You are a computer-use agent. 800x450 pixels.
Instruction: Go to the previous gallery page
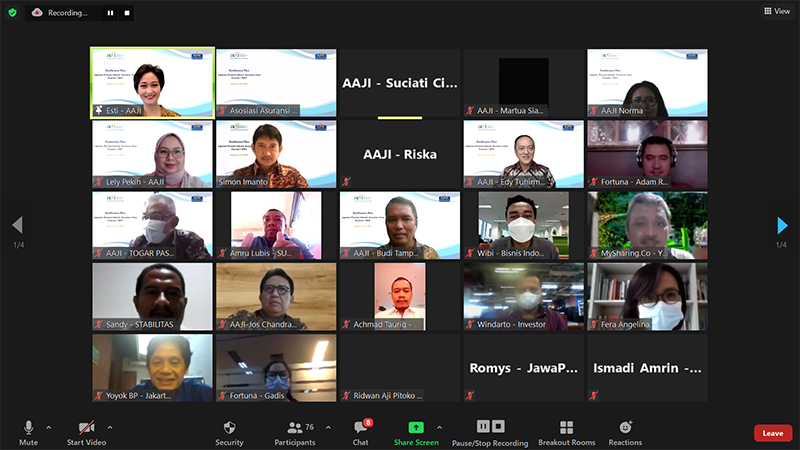point(18,225)
